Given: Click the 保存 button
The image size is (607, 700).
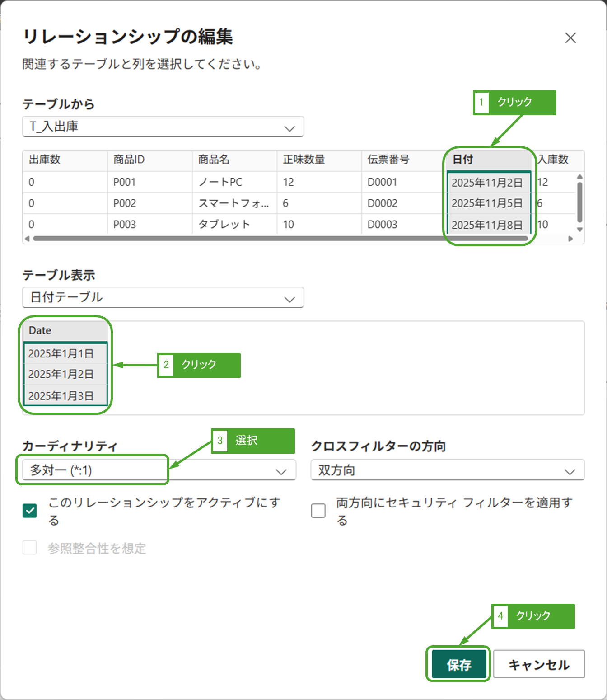Looking at the screenshot, I should point(458,664).
